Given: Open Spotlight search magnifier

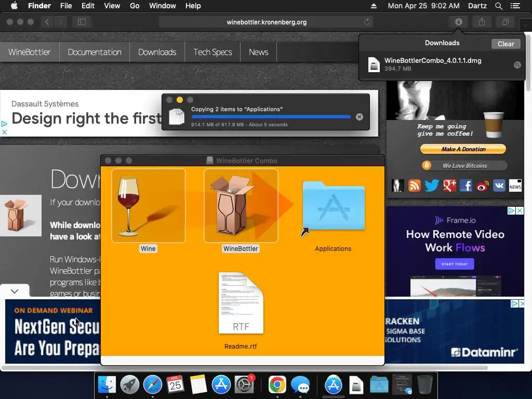Looking at the screenshot, I should tap(498, 6).
